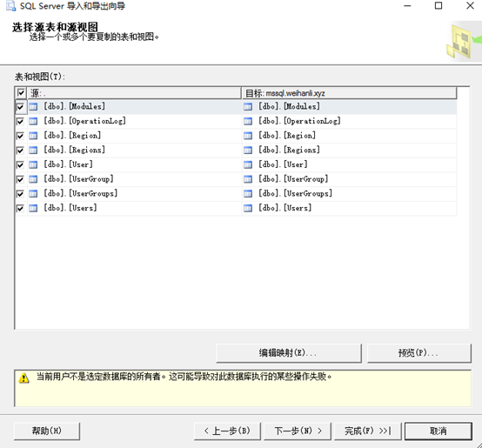
Task: Minimize the SQL Server wizard window
Action: (x=407, y=6)
